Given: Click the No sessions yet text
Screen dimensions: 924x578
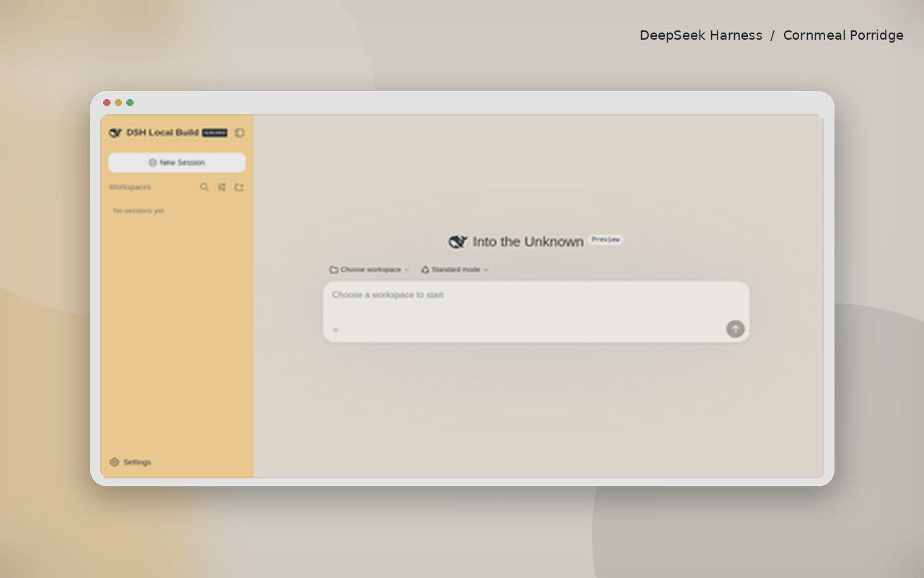Looking at the screenshot, I should click(139, 211).
